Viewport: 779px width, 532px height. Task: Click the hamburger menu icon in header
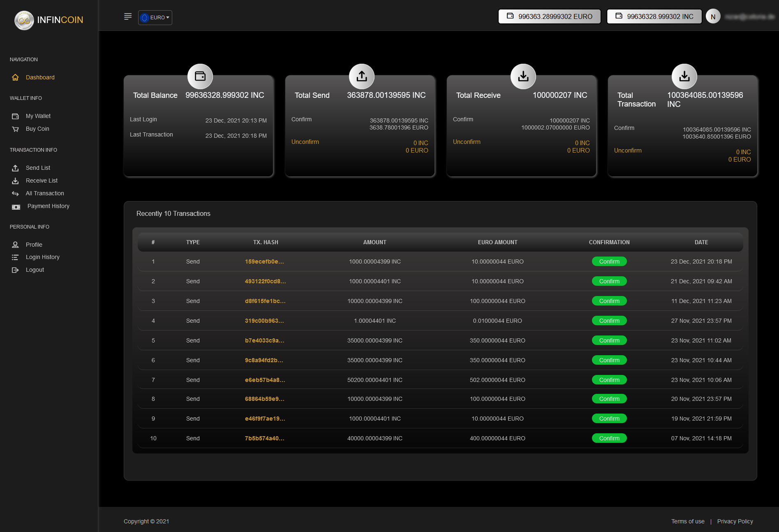click(x=128, y=17)
